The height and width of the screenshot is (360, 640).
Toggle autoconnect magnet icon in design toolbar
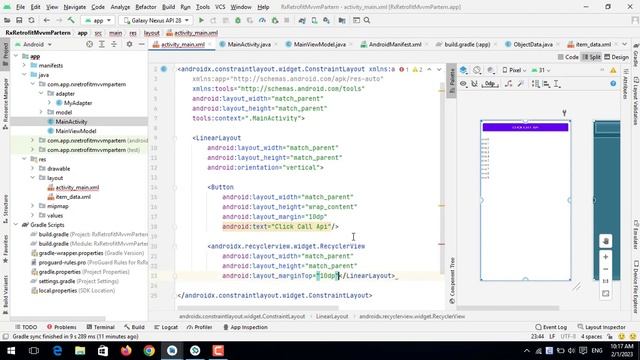pos(474,84)
